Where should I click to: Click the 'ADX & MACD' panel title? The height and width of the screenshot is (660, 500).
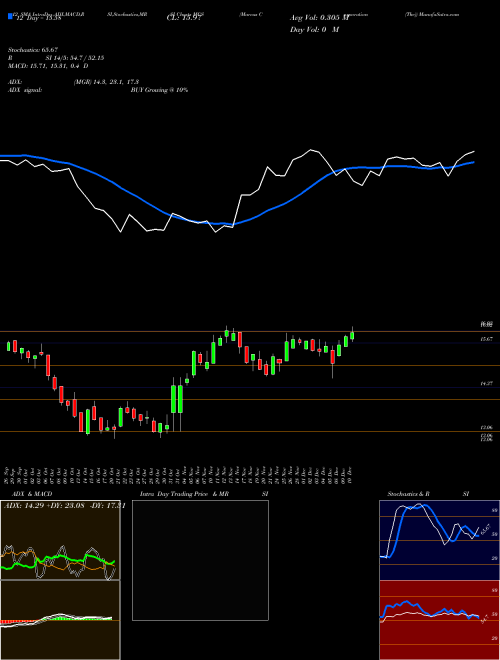[32, 494]
